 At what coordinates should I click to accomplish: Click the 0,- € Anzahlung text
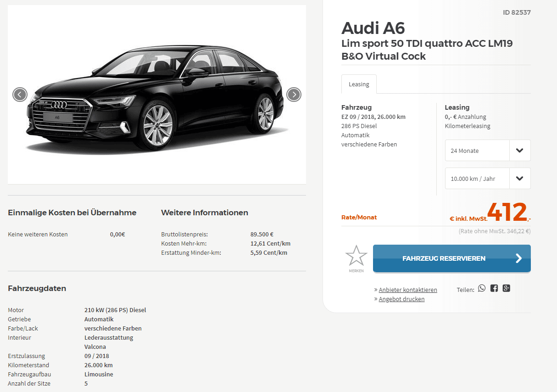[x=465, y=117]
